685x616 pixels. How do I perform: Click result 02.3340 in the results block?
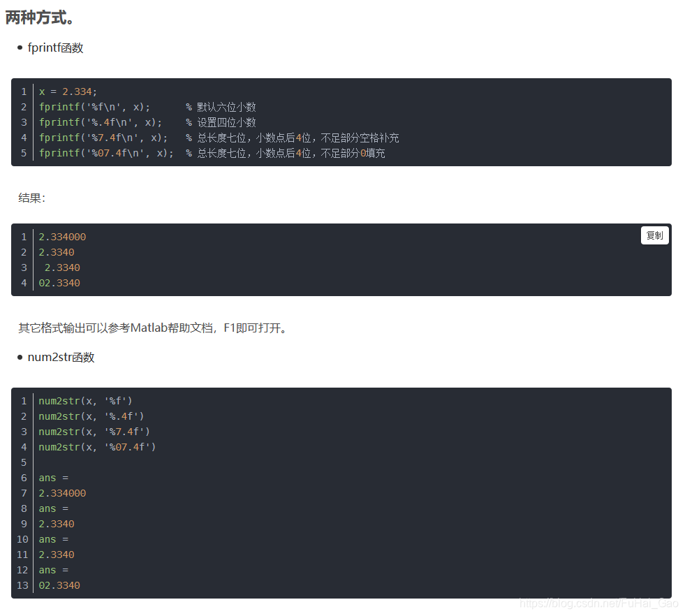(59, 283)
